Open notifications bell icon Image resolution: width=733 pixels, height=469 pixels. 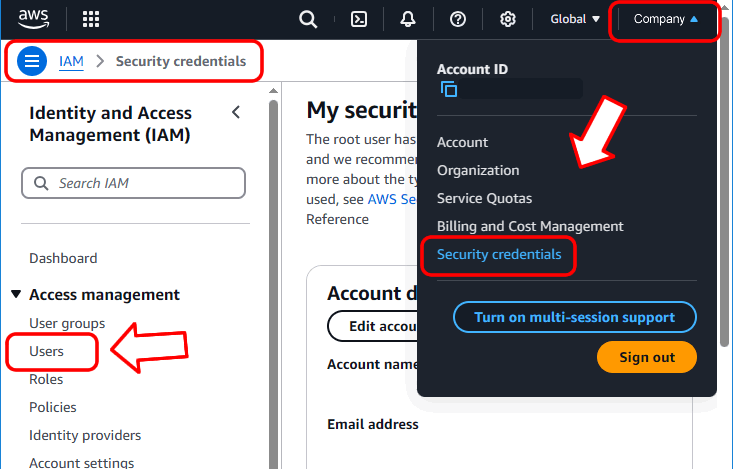(408, 19)
